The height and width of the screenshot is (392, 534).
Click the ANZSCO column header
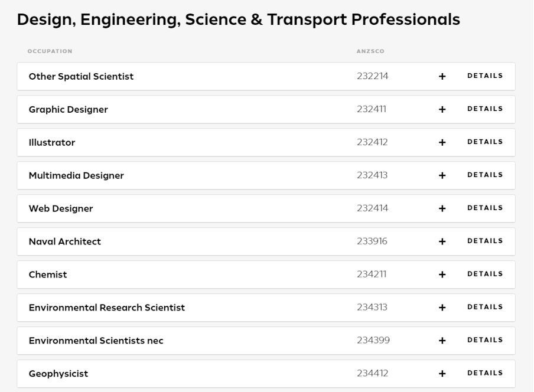click(x=370, y=51)
